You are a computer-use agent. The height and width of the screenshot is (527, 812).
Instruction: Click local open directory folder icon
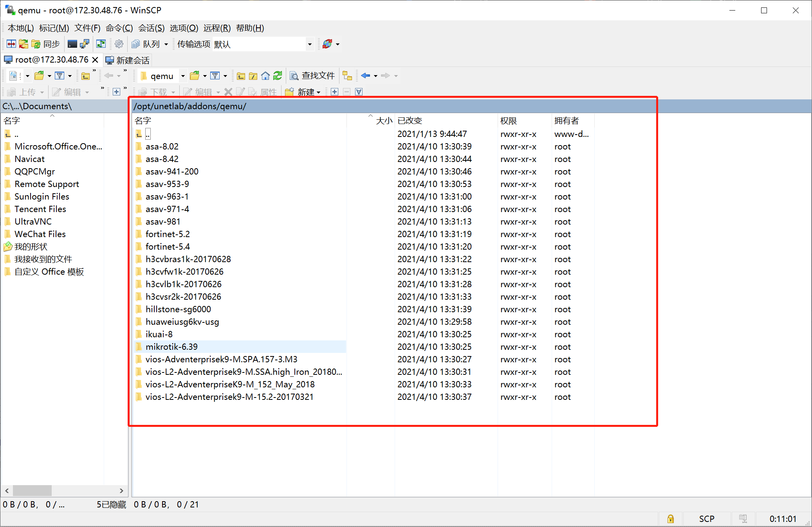tap(39, 76)
